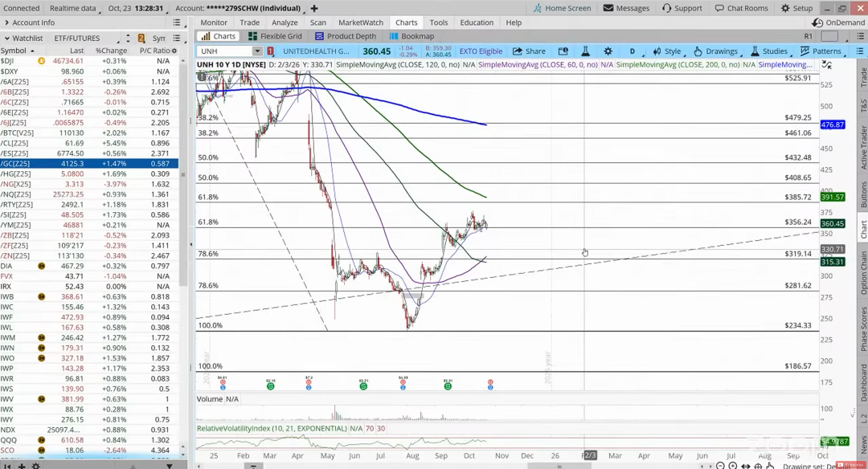Open the MarketWatch tab

coord(361,22)
